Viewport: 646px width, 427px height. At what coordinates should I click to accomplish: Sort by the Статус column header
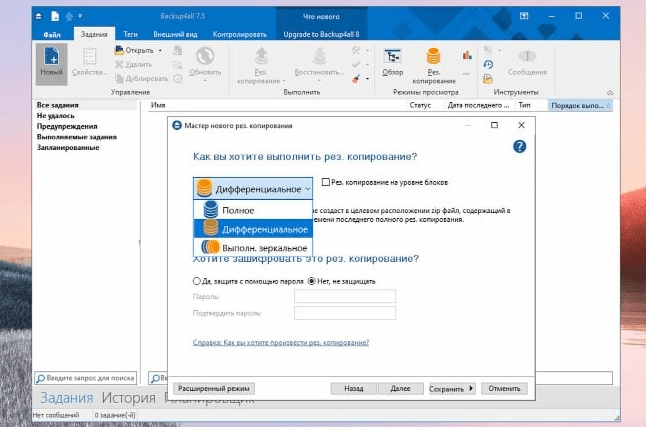(420, 106)
